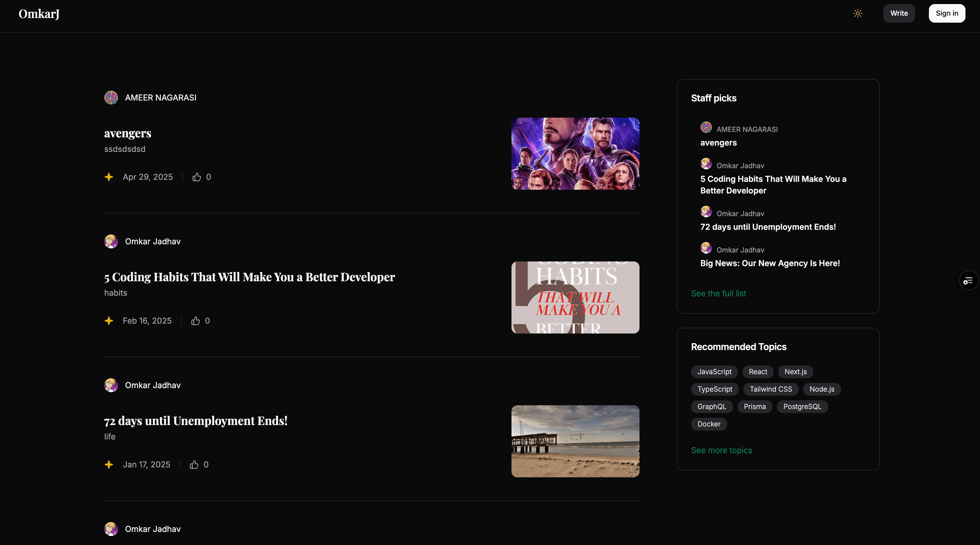
Task: Select the Prisma topic tag
Action: tap(755, 407)
